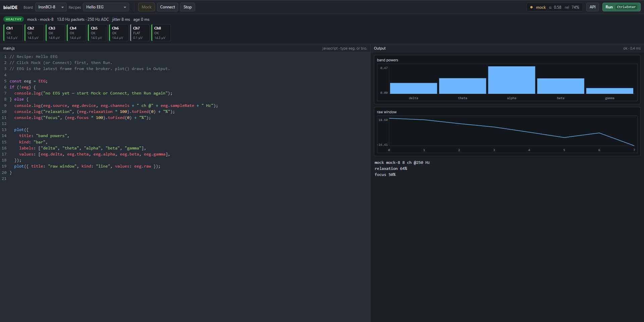644x322 pixels.
Task: Open the API panel button
Action: tap(592, 7)
